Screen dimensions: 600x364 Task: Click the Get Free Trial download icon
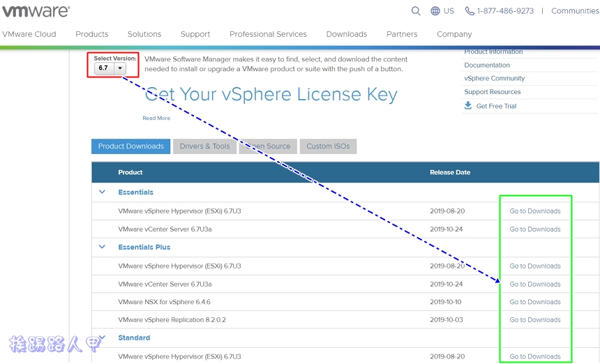467,105
